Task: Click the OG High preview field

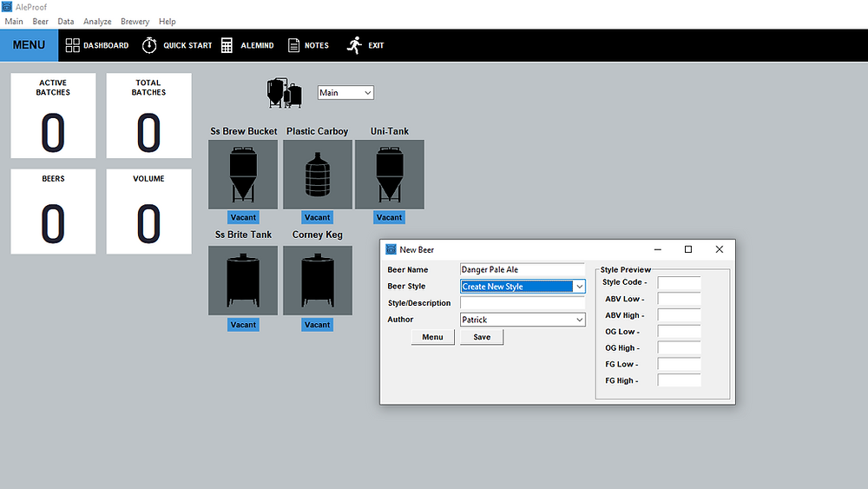Action: coord(680,347)
